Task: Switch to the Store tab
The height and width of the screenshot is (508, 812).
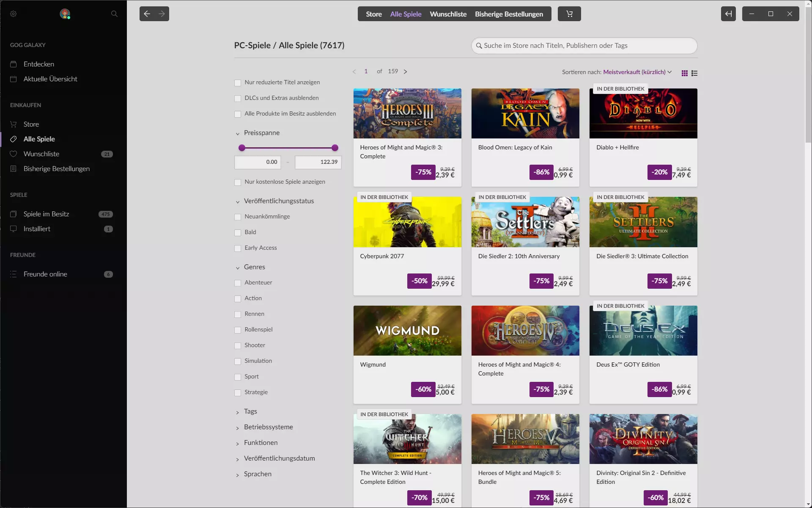Action: [374, 14]
